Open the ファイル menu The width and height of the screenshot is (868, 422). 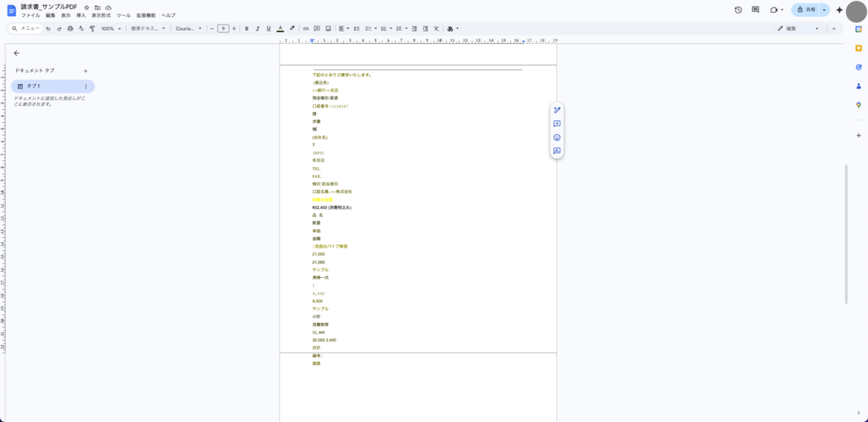coord(31,15)
